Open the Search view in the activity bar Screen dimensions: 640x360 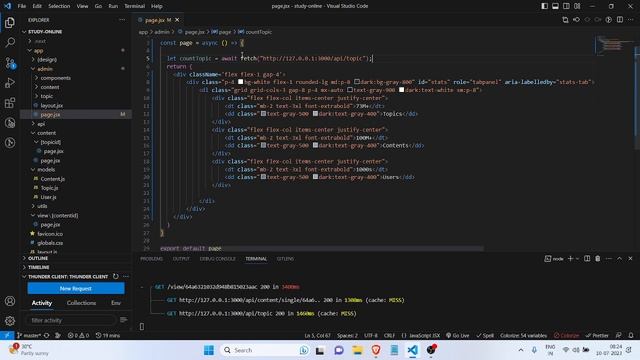[10, 42]
